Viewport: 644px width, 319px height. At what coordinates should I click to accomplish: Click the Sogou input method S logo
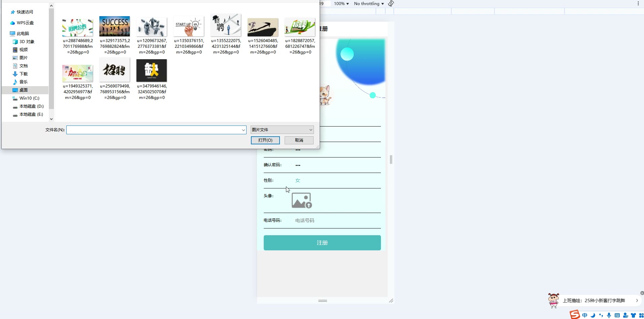tap(575, 315)
